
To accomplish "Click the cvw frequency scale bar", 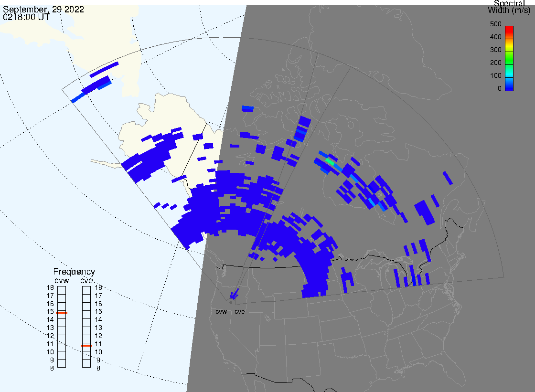I will pyautogui.click(x=62, y=327).
